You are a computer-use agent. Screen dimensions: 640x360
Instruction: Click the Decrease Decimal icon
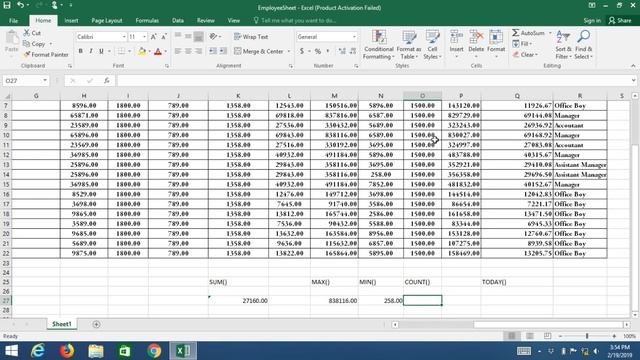pyautogui.click(x=353, y=51)
